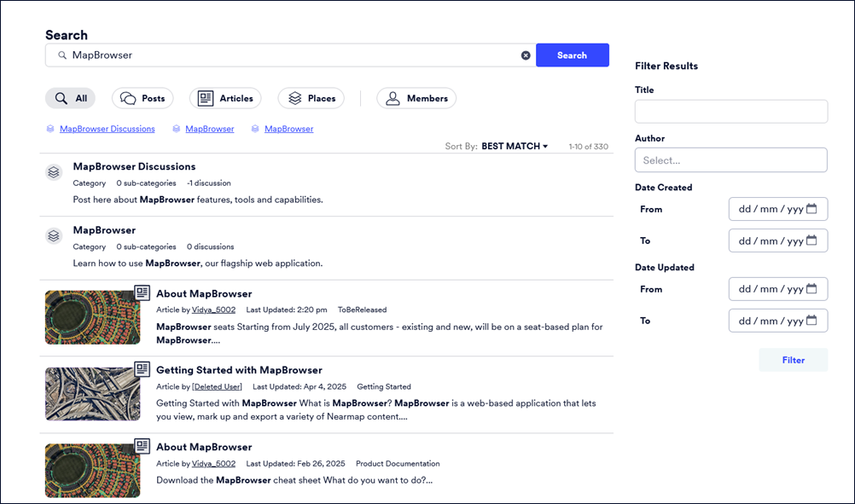Image resolution: width=855 pixels, height=504 pixels.
Task: Open the [Deleted User] author link
Action: (217, 387)
